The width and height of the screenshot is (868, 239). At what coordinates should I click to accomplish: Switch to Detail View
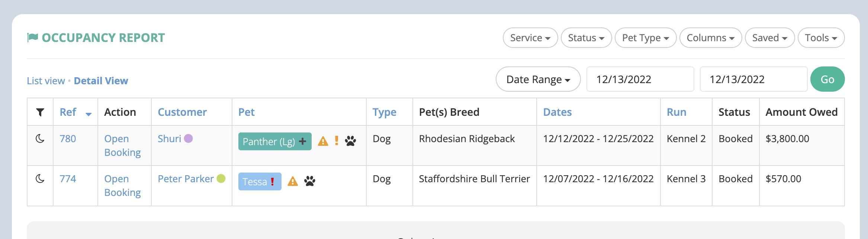click(101, 81)
